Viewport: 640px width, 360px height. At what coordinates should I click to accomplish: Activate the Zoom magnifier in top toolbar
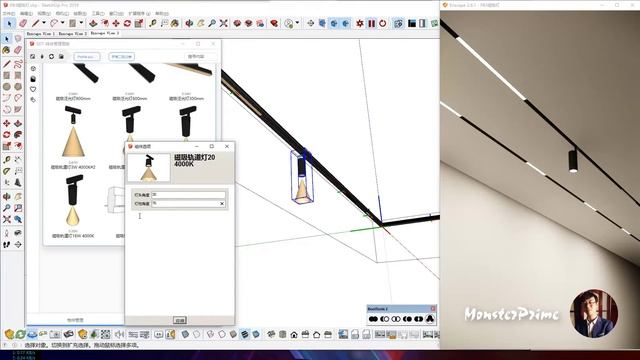tap(212, 24)
